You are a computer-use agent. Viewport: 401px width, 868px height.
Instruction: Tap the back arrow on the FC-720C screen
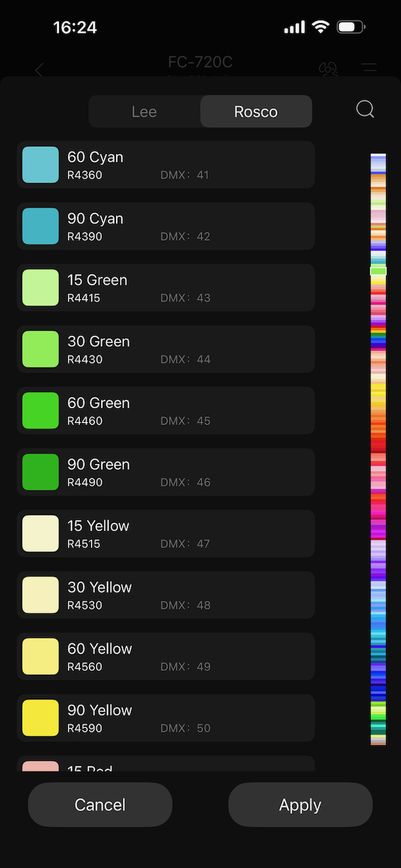point(39,70)
